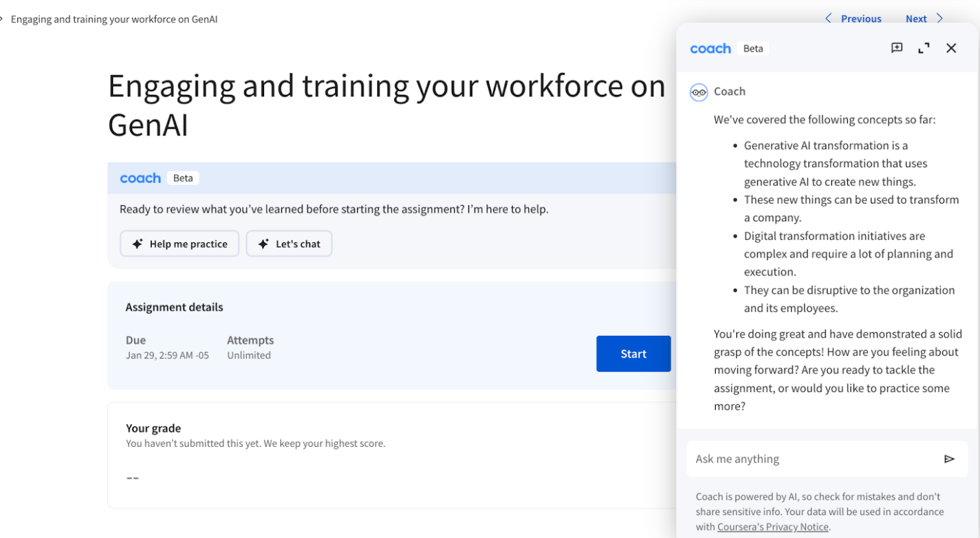Image resolution: width=980 pixels, height=538 pixels.
Task: Select the Help me practice option
Action: (179, 243)
